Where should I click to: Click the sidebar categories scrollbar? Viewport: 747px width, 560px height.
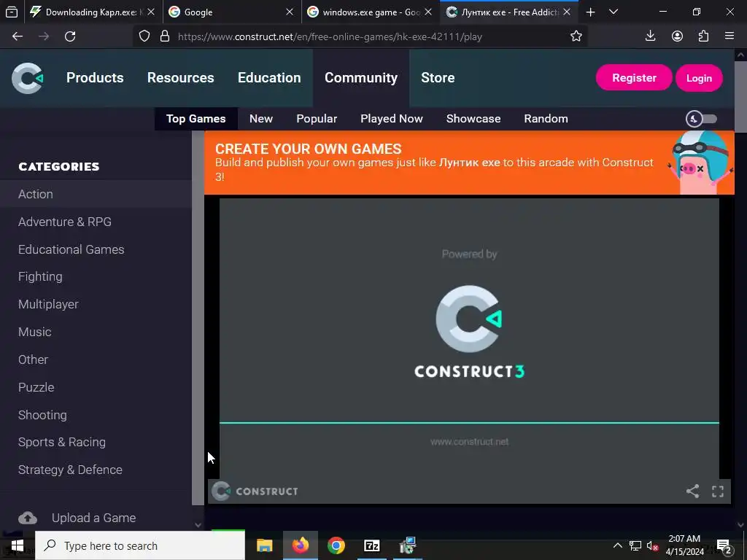pos(198,318)
